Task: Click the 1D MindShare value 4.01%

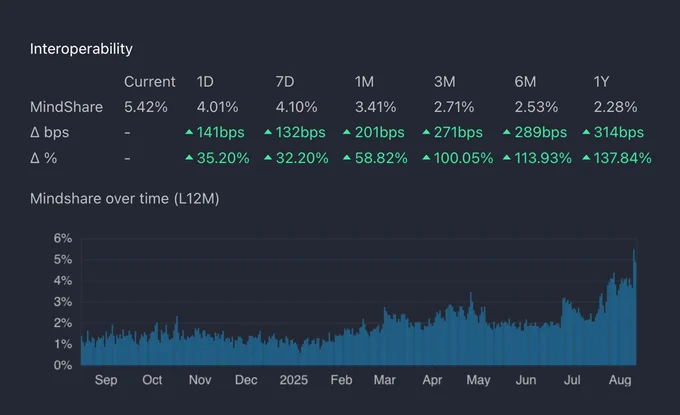Action: pyautogui.click(x=217, y=107)
